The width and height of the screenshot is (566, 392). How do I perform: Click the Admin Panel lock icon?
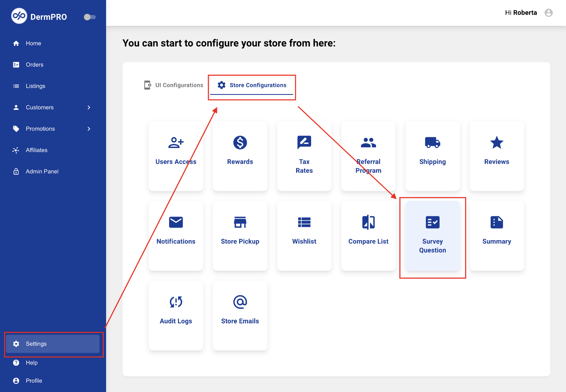point(16,172)
